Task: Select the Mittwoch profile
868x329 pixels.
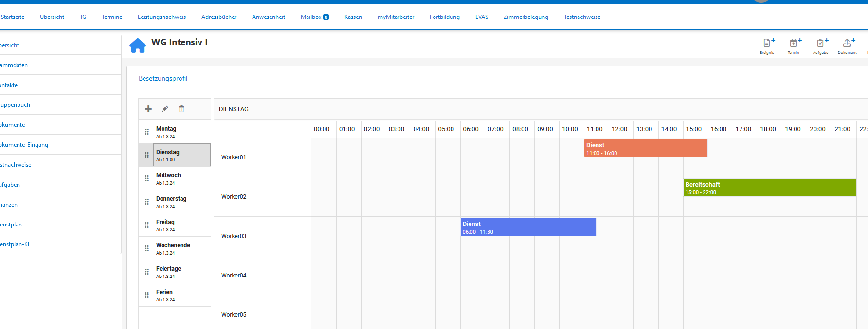Action: [x=168, y=178]
